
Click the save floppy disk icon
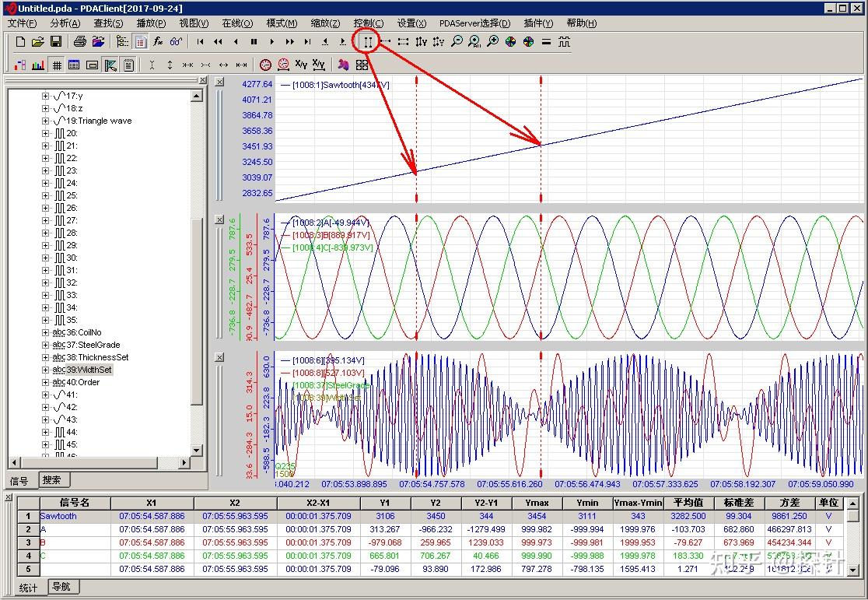point(56,41)
